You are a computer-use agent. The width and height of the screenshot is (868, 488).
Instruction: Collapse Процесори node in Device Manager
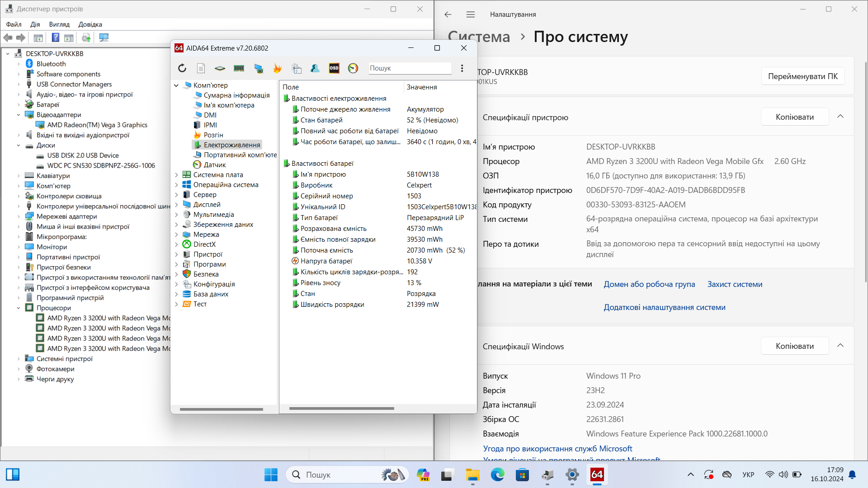point(19,308)
